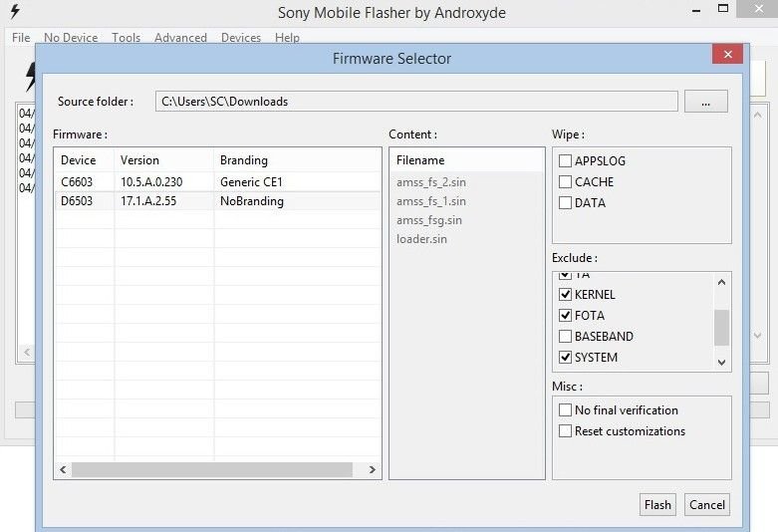778x532 pixels.
Task: Sort firmware list by Version column
Action: click(164, 160)
